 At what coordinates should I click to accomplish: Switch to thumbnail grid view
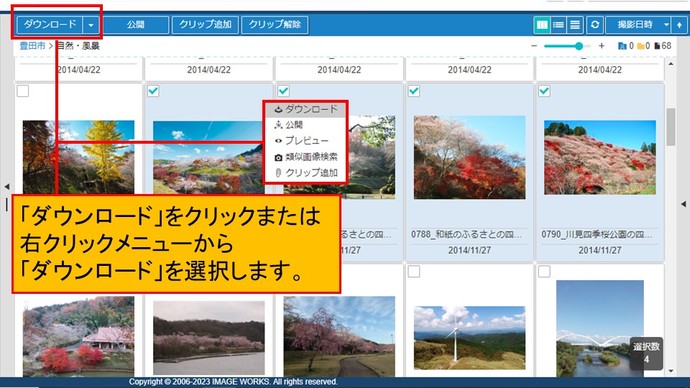coord(542,25)
